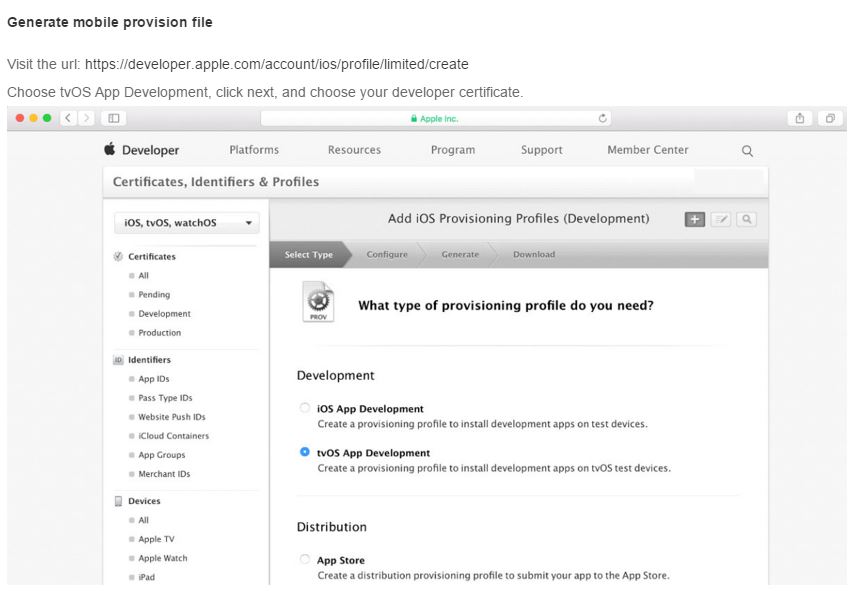Viewport: 852px width, 591px height.
Task: Select iOS App Development radio button
Action: 305,408
